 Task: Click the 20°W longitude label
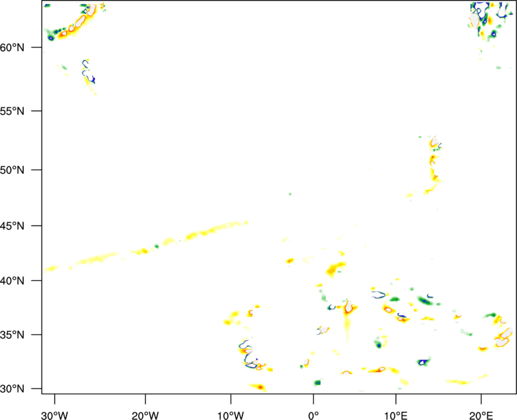145,415
